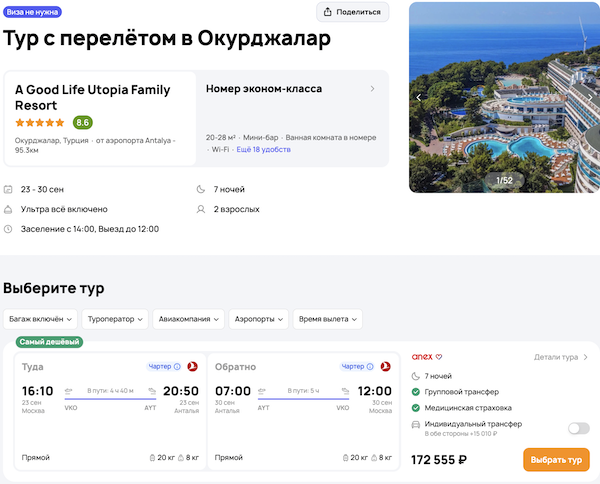
Task: Click the Поделиться share button
Action: (x=352, y=12)
